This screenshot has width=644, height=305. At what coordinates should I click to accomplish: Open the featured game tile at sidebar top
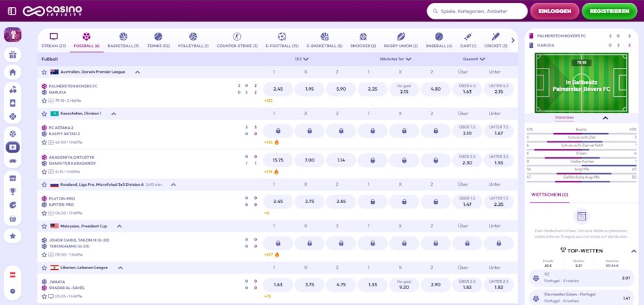[12, 35]
